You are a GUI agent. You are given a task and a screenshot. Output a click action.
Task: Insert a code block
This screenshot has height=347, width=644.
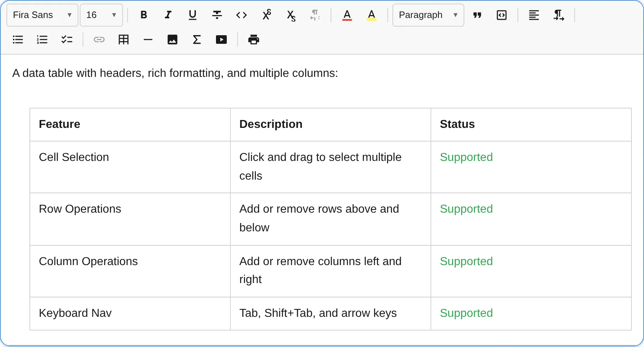point(502,15)
